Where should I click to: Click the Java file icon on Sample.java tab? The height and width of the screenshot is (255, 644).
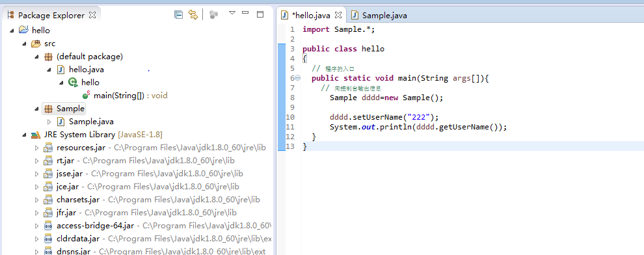[356, 16]
